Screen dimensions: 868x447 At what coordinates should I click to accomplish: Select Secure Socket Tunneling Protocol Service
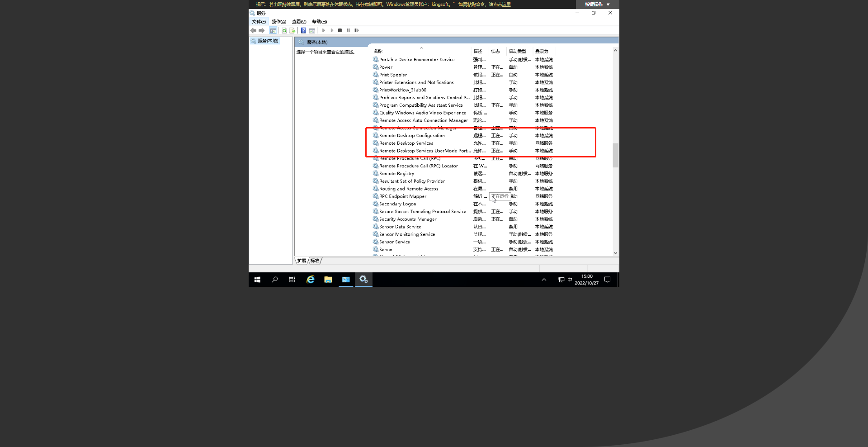click(463, 212)
